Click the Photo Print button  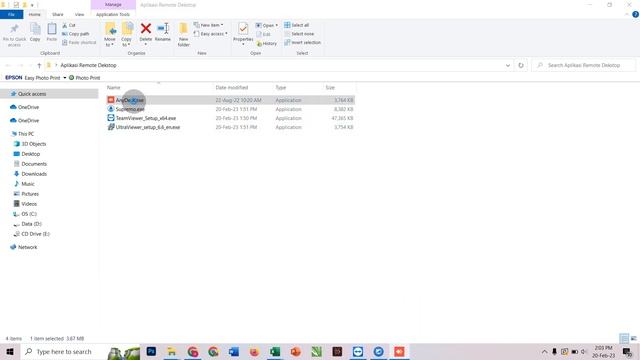click(x=84, y=78)
